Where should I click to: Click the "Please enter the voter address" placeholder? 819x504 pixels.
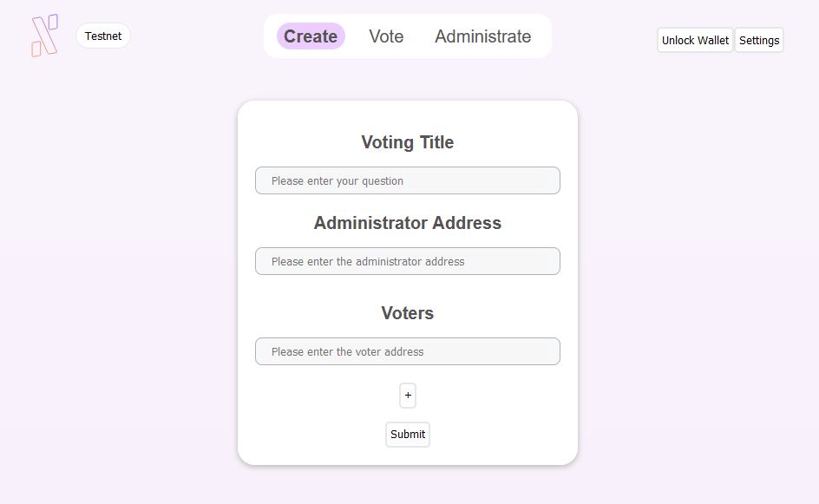pos(347,351)
